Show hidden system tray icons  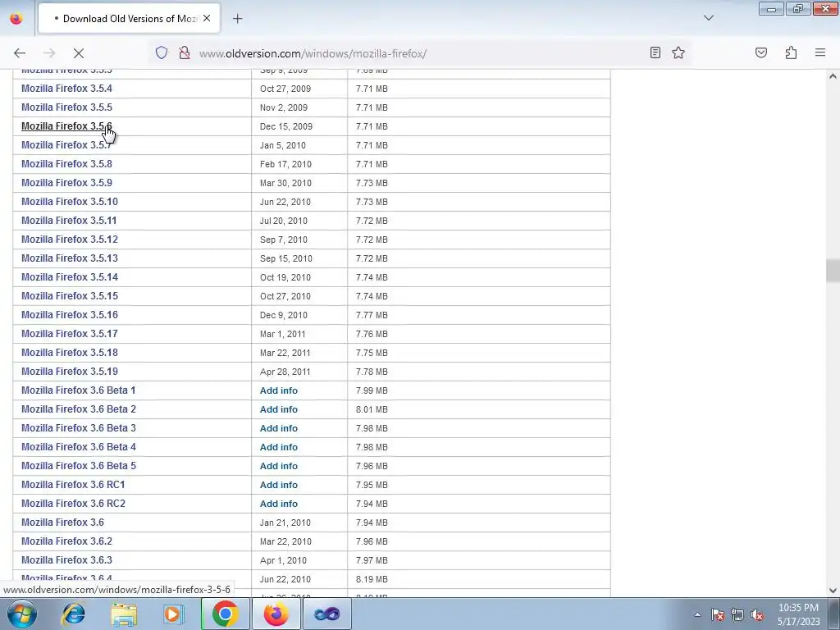click(697, 615)
